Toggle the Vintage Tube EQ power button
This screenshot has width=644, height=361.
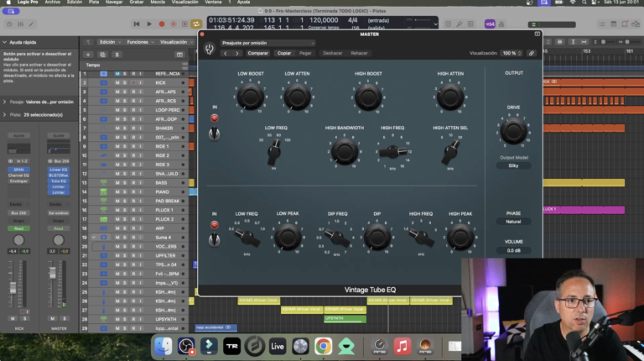click(x=210, y=49)
